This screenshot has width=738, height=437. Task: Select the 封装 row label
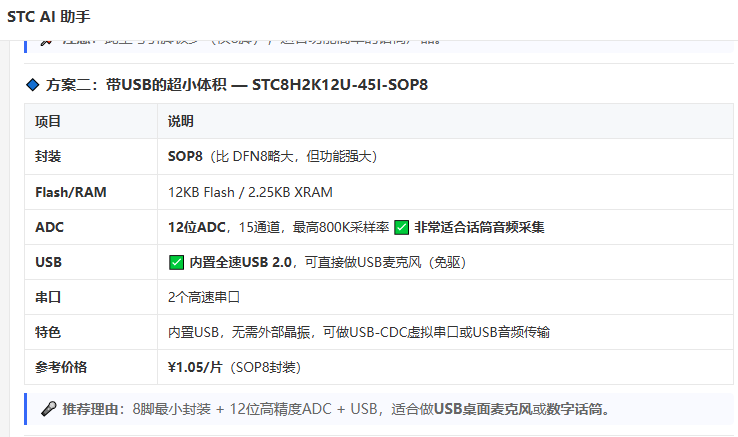[48, 156]
